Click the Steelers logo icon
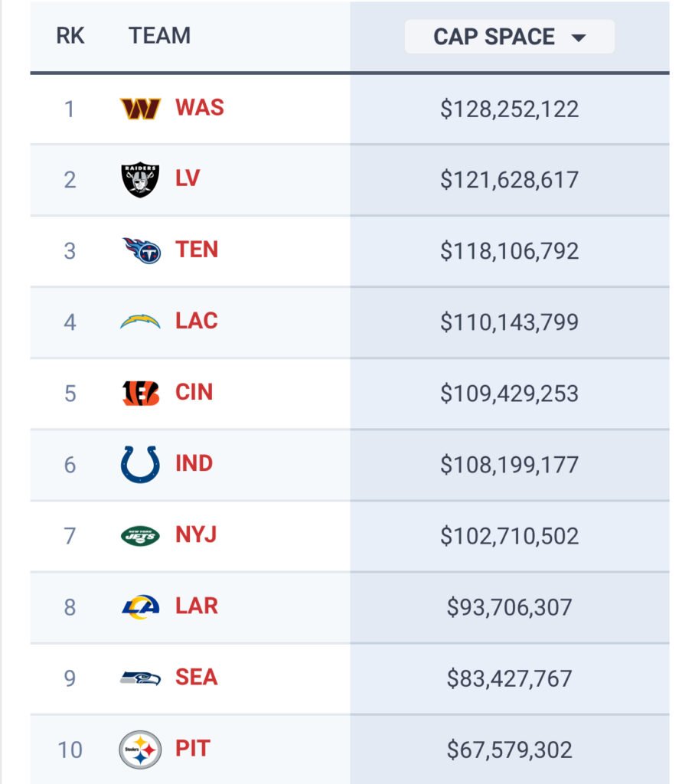 [x=140, y=749]
